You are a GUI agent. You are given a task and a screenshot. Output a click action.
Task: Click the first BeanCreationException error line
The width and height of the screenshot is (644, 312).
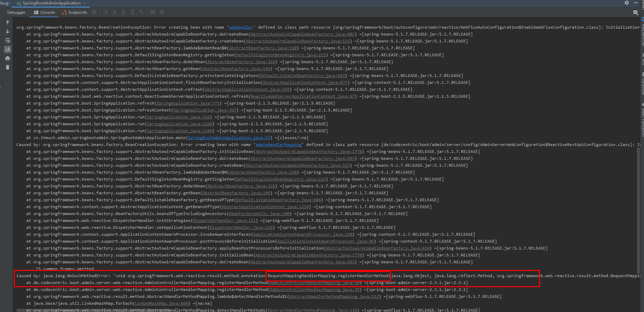328,27
